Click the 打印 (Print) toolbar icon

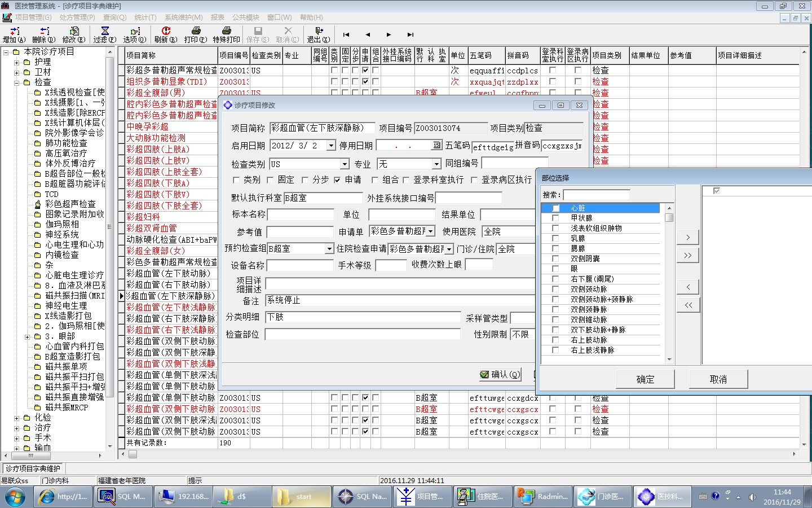click(196, 34)
